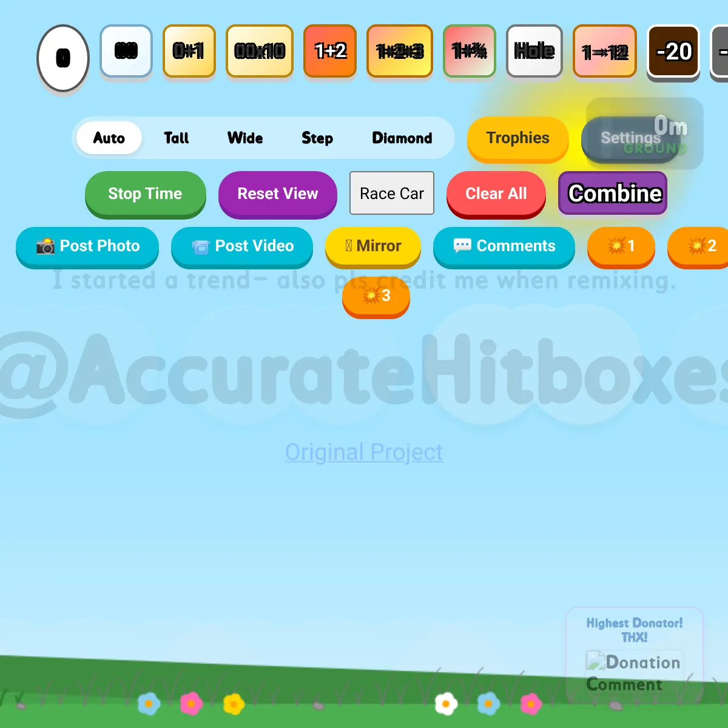This screenshot has height=728, width=728.
Task: Choose the "0+1" block icon
Action: click(x=189, y=52)
